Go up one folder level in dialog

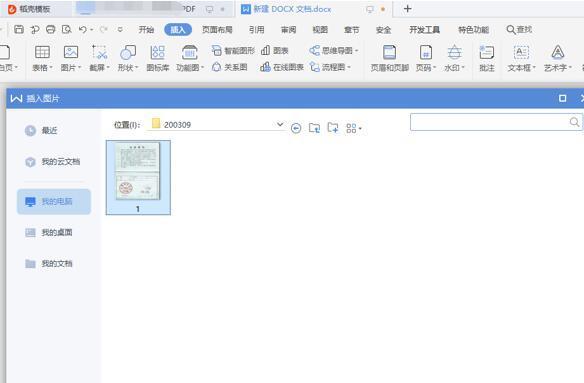tap(314, 128)
